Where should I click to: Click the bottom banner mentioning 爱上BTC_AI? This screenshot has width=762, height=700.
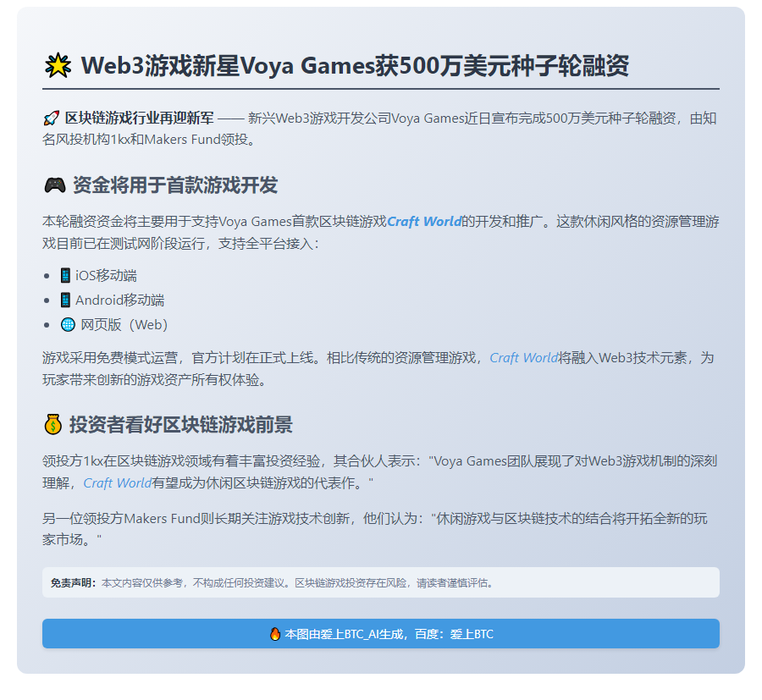(381, 633)
